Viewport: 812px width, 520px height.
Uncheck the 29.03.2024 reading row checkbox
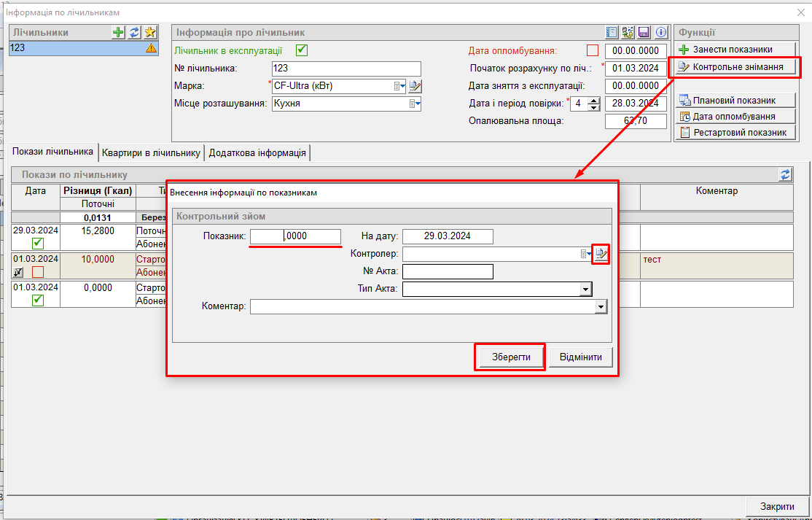(x=38, y=244)
